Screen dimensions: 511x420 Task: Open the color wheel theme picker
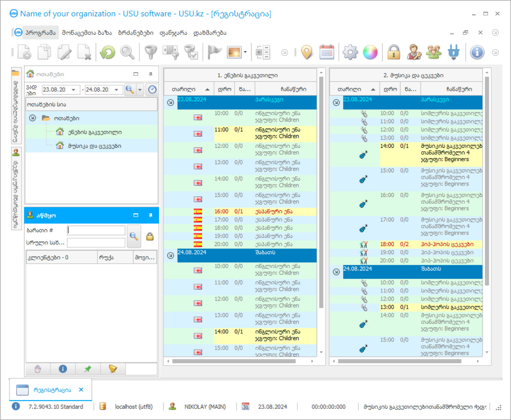370,52
